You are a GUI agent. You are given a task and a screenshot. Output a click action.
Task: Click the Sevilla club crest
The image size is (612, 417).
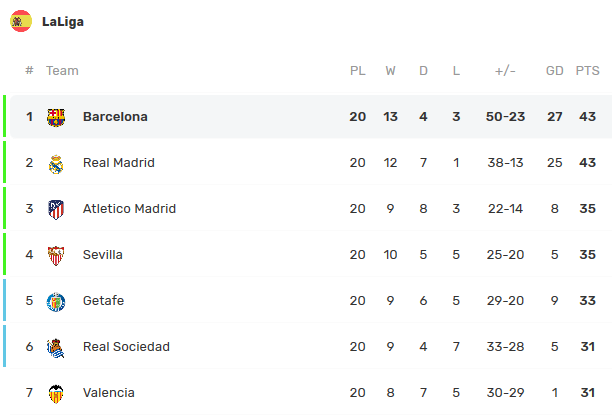pos(56,256)
